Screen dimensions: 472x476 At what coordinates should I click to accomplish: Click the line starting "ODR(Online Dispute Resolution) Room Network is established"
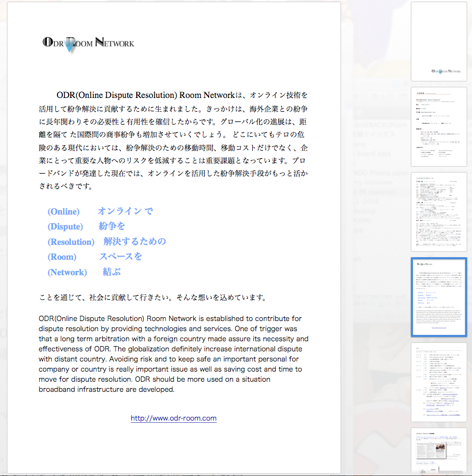click(x=170, y=319)
